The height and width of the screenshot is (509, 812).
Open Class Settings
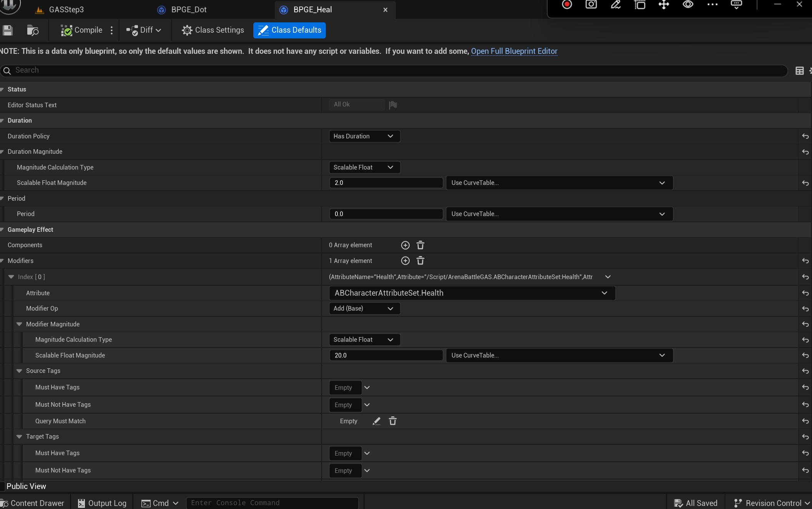point(213,30)
